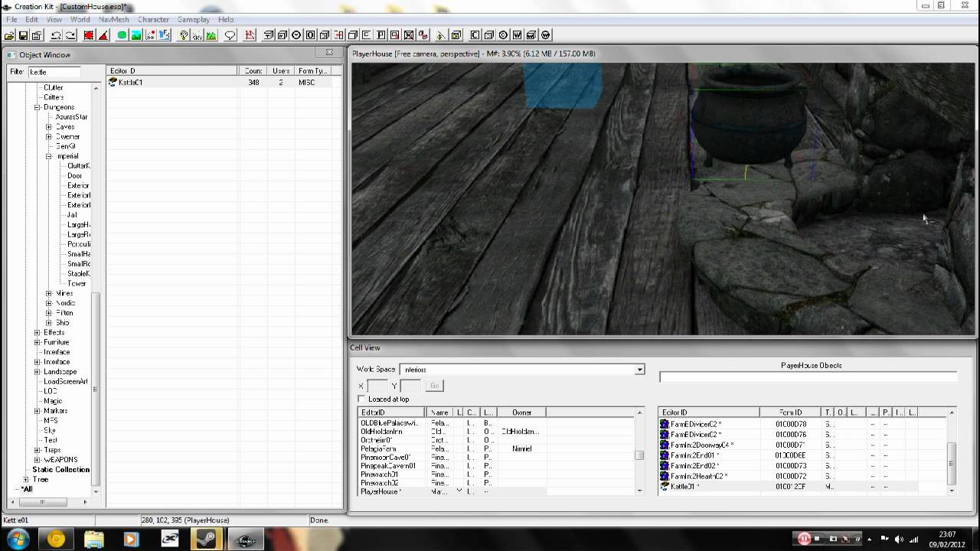The height and width of the screenshot is (551, 980).
Task: Open the Edit menu
Action: click(31, 19)
